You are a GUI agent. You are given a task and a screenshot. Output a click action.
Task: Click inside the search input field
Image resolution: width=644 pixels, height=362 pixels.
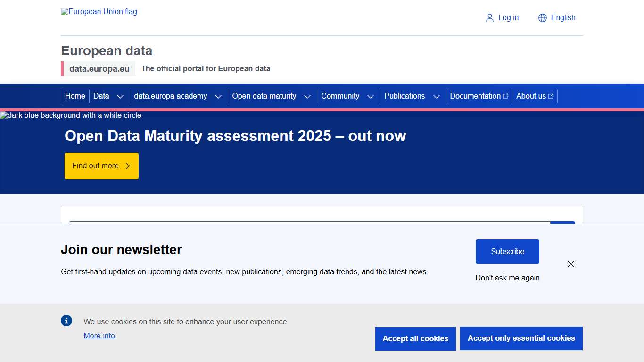click(306, 225)
